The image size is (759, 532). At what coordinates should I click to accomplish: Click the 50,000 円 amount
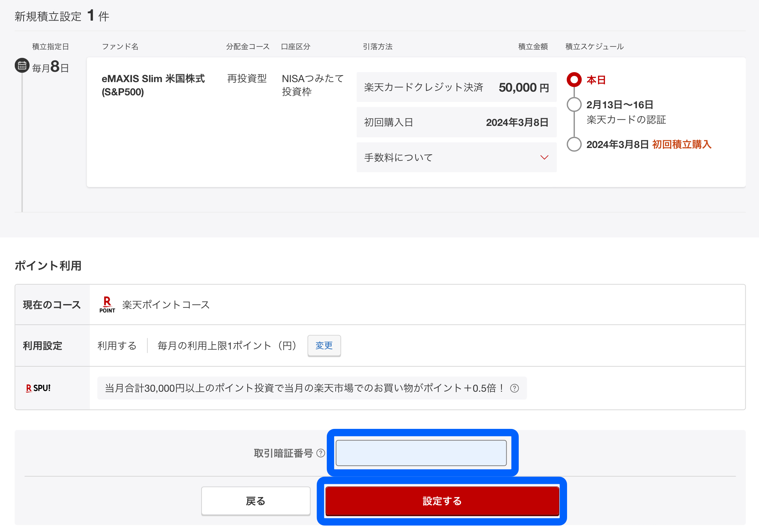pyautogui.click(x=524, y=87)
